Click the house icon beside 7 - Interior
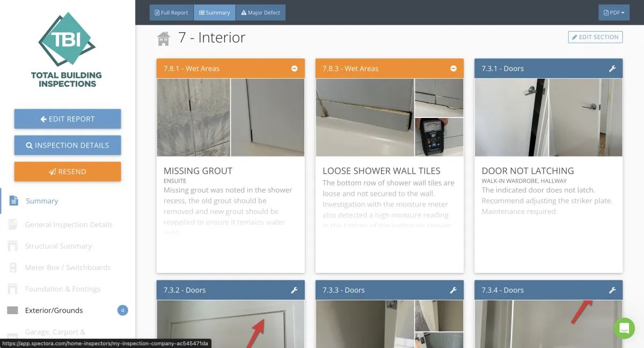The height and width of the screenshot is (348, 644). (164, 38)
